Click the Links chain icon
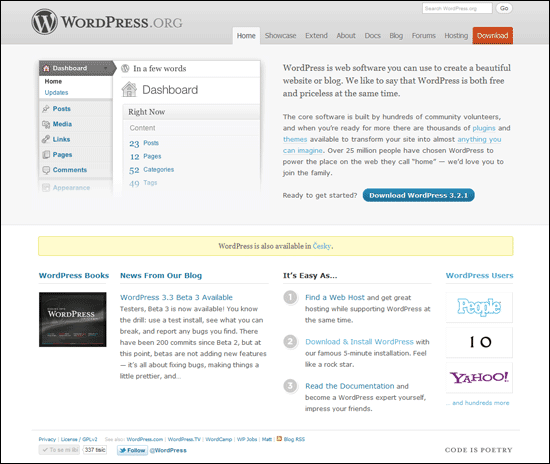The width and height of the screenshot is (550, 464). click(x=46, y=139)
